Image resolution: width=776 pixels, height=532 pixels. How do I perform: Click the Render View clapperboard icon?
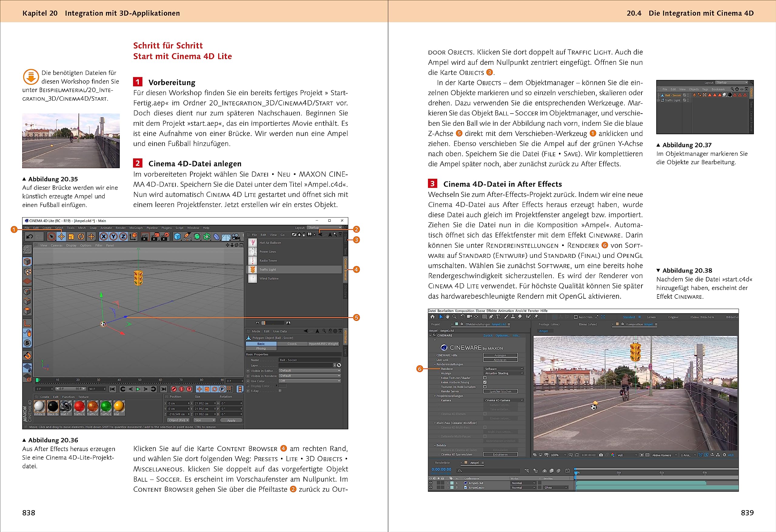pos(145,237)
